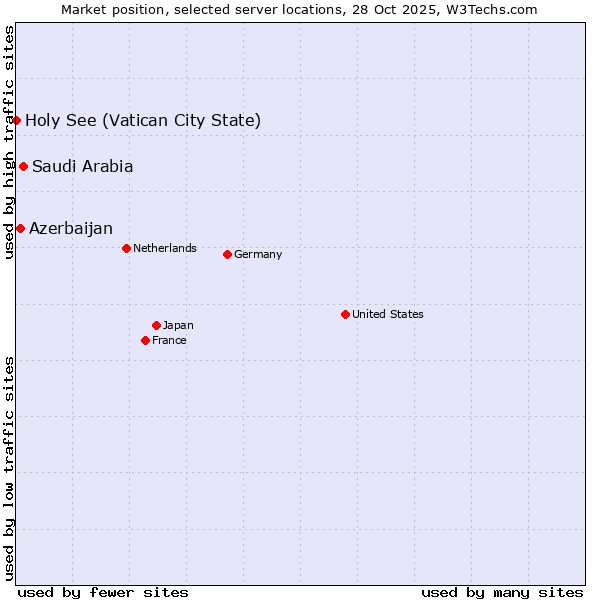Click the "Holy See (Vatican City State)" label
The width and height of the screenshot is (600, 600).
pos(143,121)
